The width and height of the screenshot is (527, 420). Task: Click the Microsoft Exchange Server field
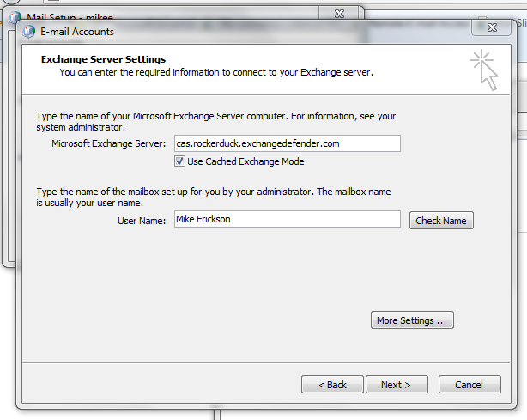pos(288,143)
